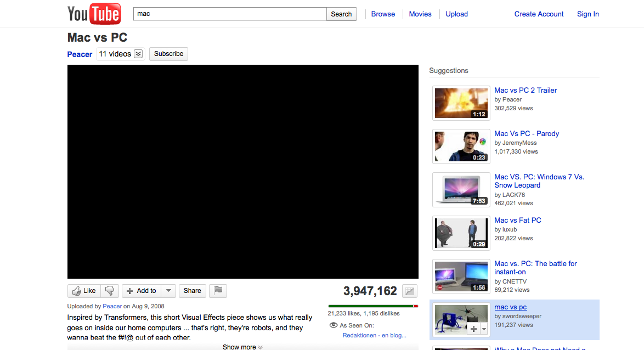Open the Upload menu link
The width and height of the screenshot is (644, 350).
click(457, 14)
